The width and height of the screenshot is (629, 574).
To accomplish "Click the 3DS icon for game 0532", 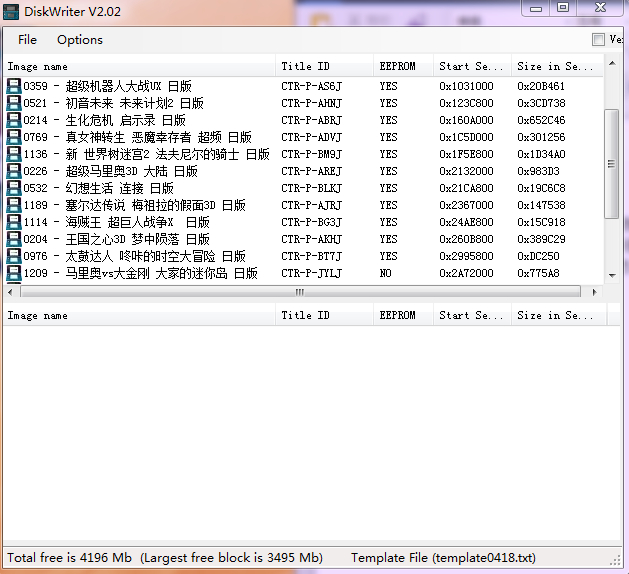I will tap(14, 188).
